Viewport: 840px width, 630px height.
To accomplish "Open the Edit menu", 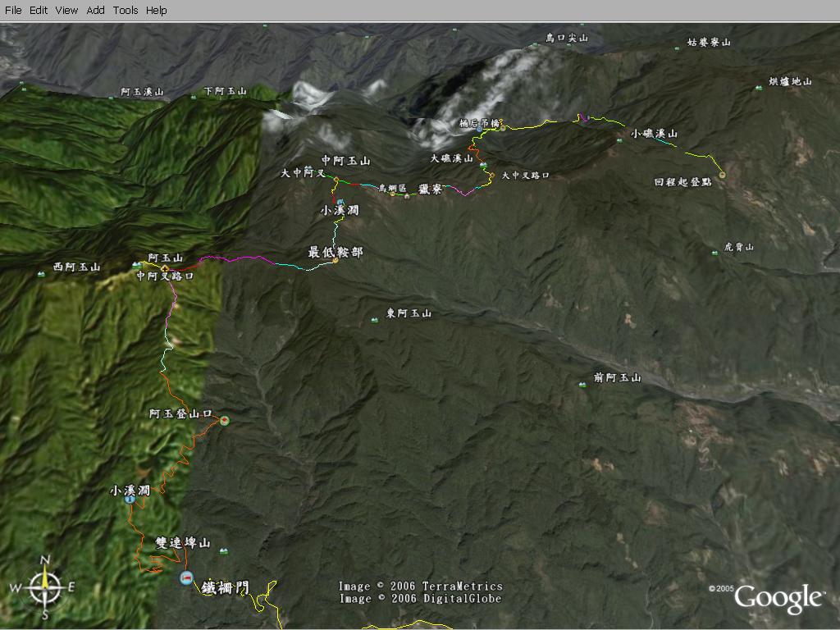I will [39, 10].
